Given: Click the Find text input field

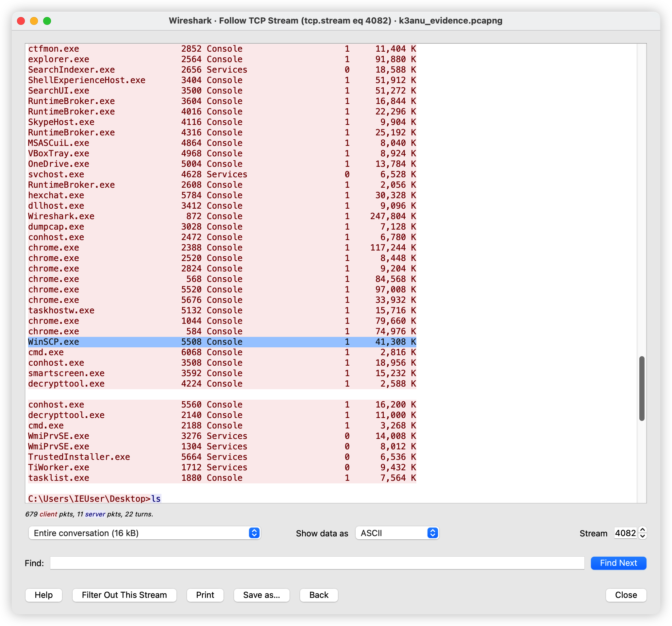Looking at the screenshot, I should [317, 563].
